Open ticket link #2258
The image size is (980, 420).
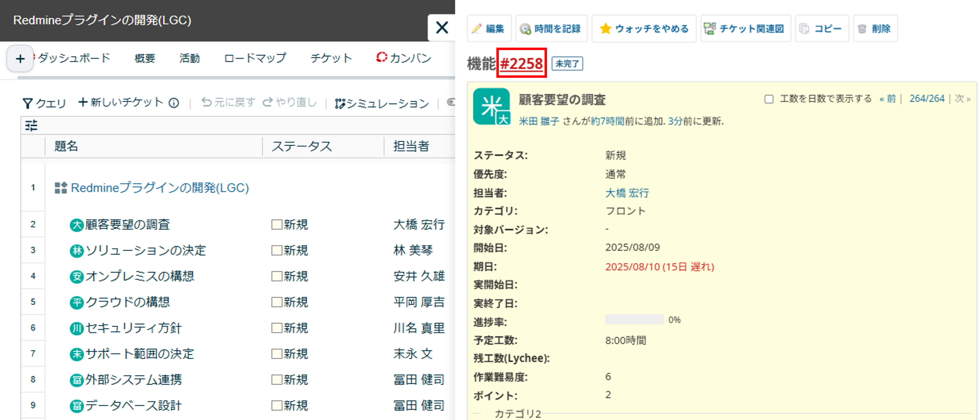coord(521,64)
